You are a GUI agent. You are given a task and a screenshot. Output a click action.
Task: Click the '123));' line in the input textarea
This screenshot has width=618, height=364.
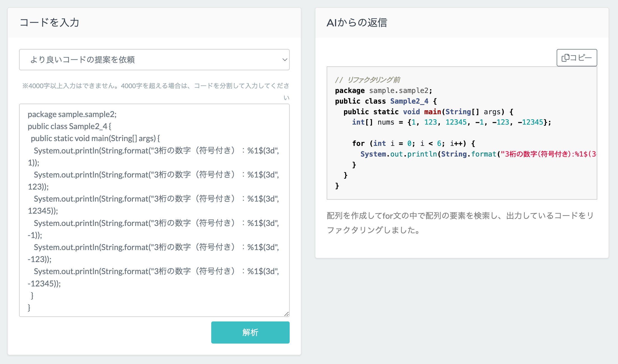(38, 187)
